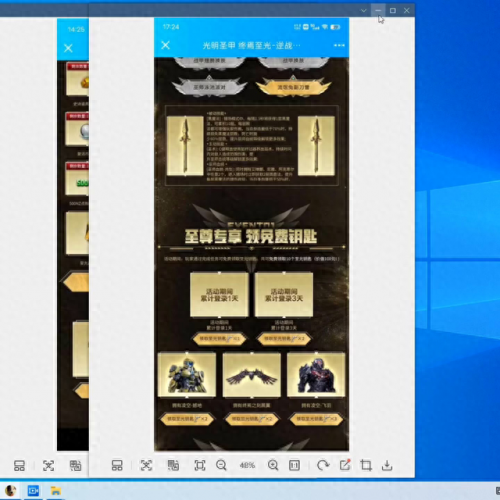
Task: Click the 累计登录1天 reward card
Action: [x=219, y=295]
